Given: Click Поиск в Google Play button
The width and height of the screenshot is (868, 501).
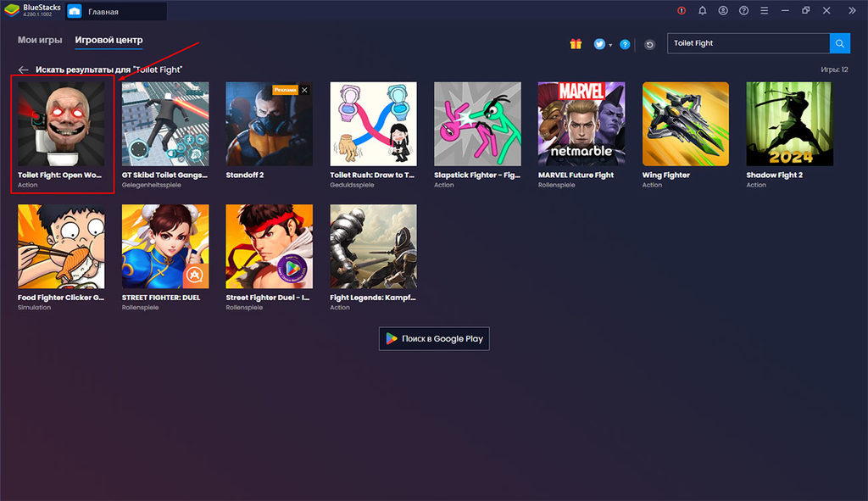Looking at the screenshot, I should click(434, 339).
